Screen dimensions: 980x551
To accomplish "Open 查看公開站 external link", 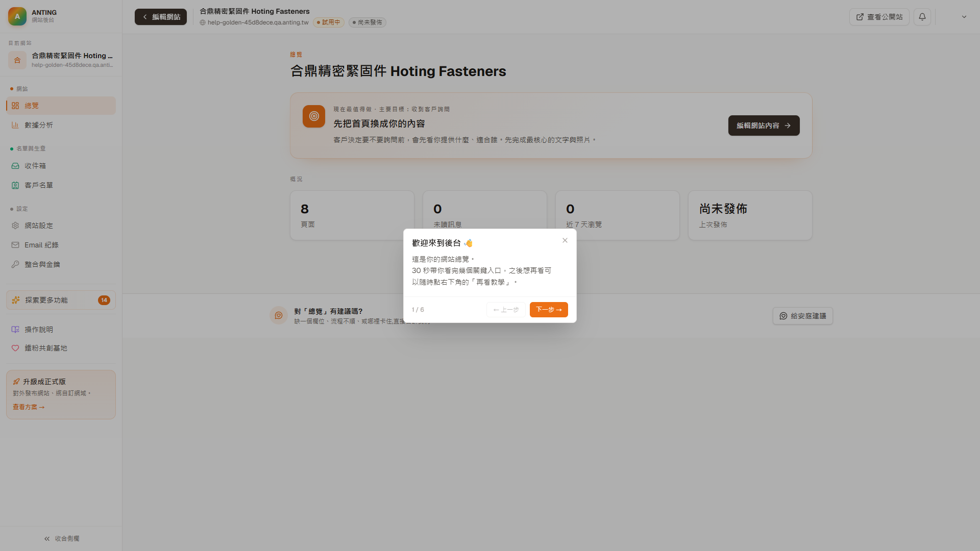I will [x=879, y=17].
